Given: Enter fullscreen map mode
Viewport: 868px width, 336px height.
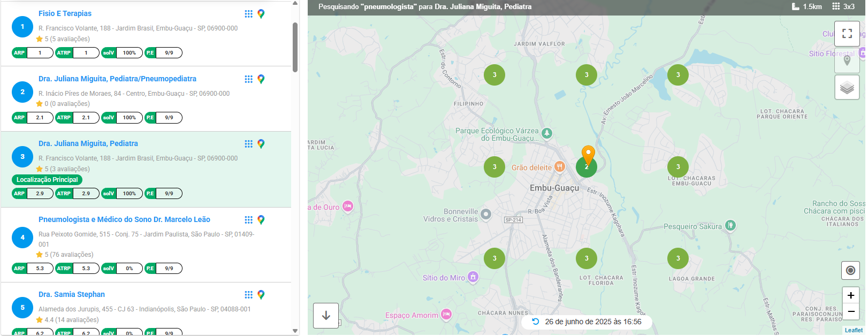Looking at the screenshot, I should [847, 34].
